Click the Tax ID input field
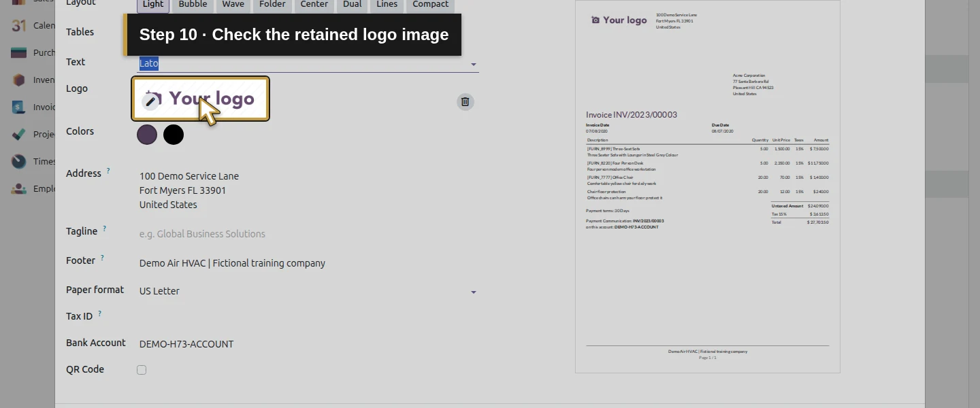Screen dimensions: 980x408 [308, 317]
